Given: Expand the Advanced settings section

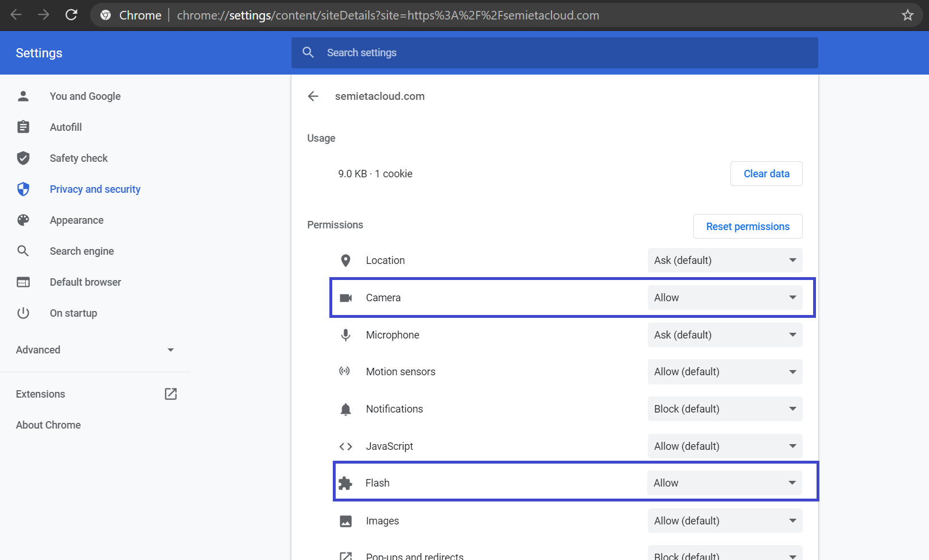Looking at the screenshot, I should (95, 350).
